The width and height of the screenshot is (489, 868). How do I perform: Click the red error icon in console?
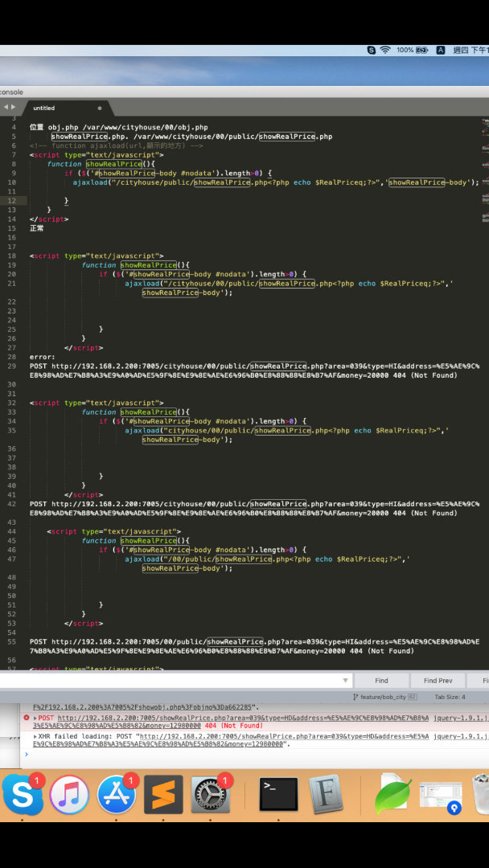tap(26, 718)
